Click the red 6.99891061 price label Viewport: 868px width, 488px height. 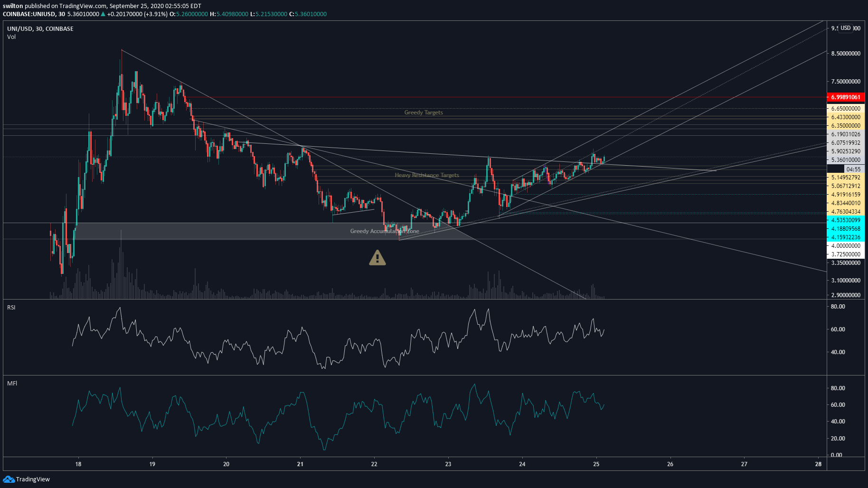pyautogui.click(x=846, y=97)
